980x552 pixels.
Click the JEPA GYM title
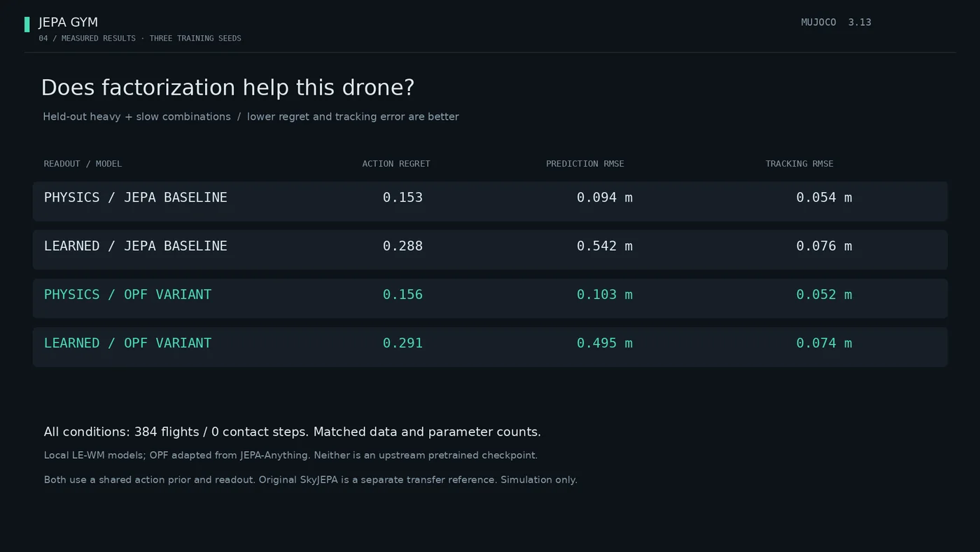[x=68, y=22]
